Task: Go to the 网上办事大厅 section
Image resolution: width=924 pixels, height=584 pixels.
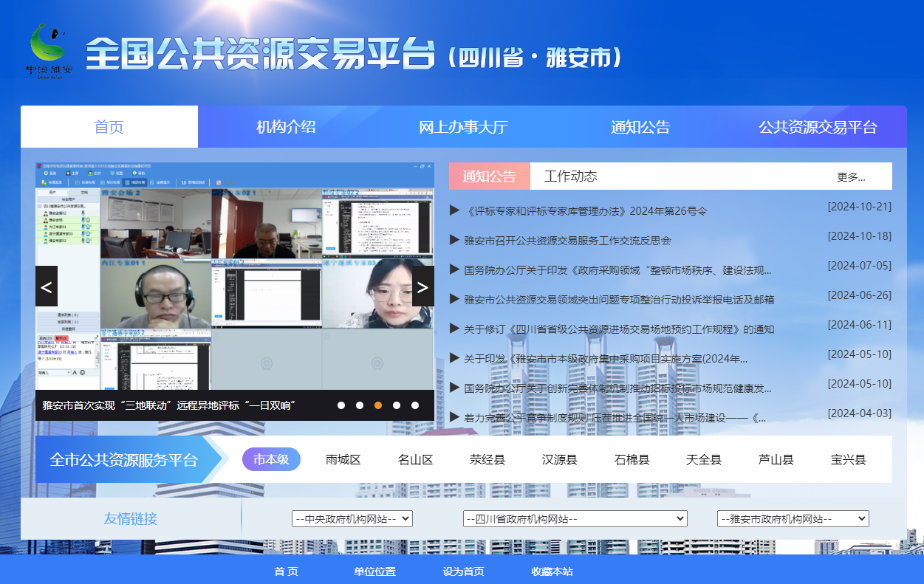Action: 465,126
